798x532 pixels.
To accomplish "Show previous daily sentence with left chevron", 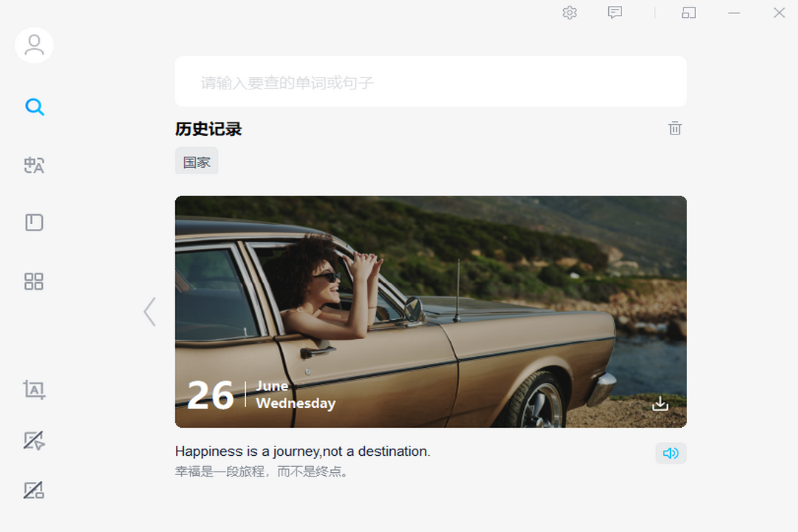I will (x=149, y=312).
